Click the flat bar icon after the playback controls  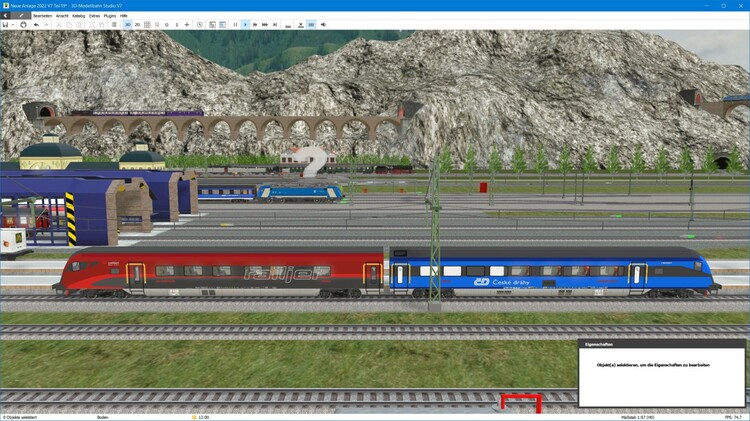pyautogui.click(x=288, y=25)
